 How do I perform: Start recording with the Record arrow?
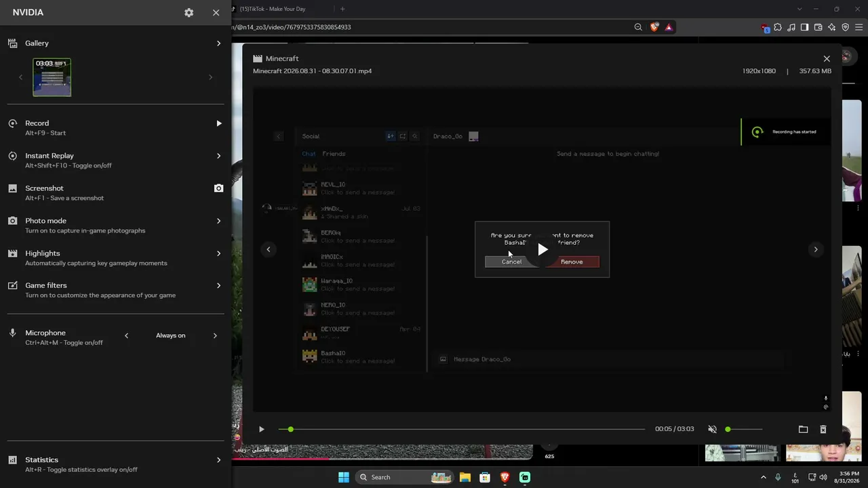pos(218,123)
